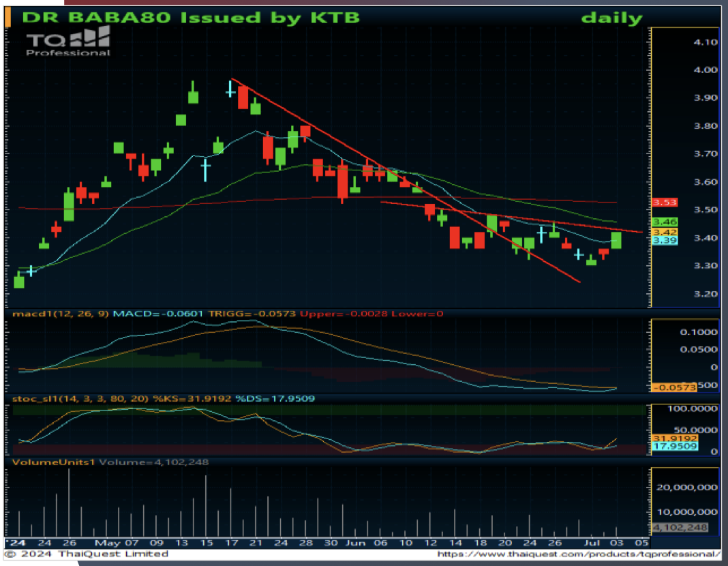Click the 10,000,000 volume axis label
Image resolution: width=728 pixels, height=566 pixels.
687,512
